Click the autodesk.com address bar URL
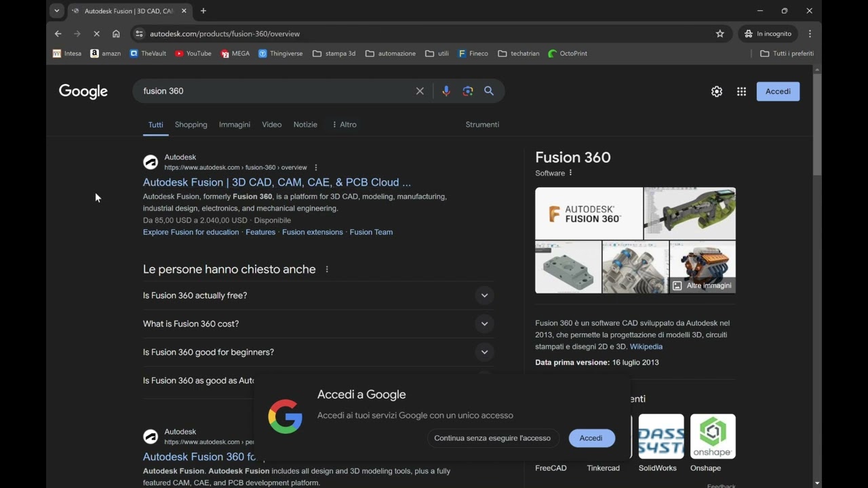 pyautogui.click(x=224, y=34)
